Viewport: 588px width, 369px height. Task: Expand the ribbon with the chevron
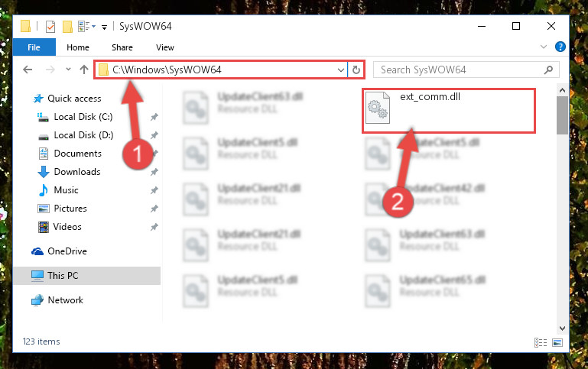click(543, 47)
